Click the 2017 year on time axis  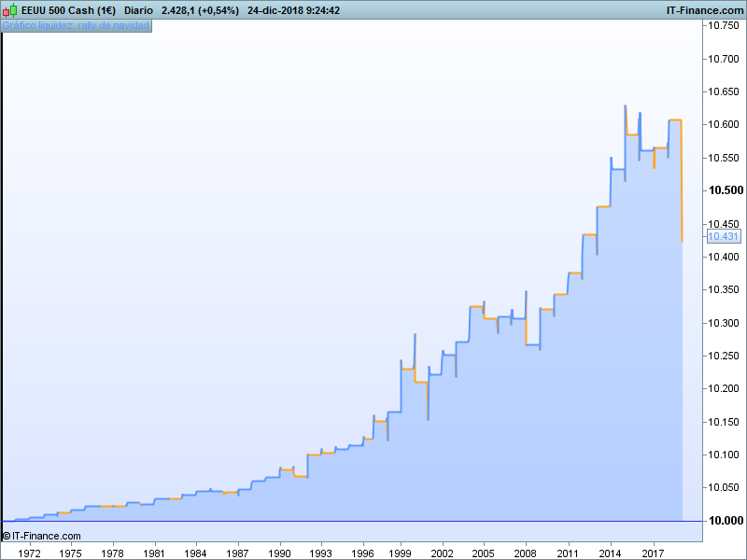click(x=654, y=553)
